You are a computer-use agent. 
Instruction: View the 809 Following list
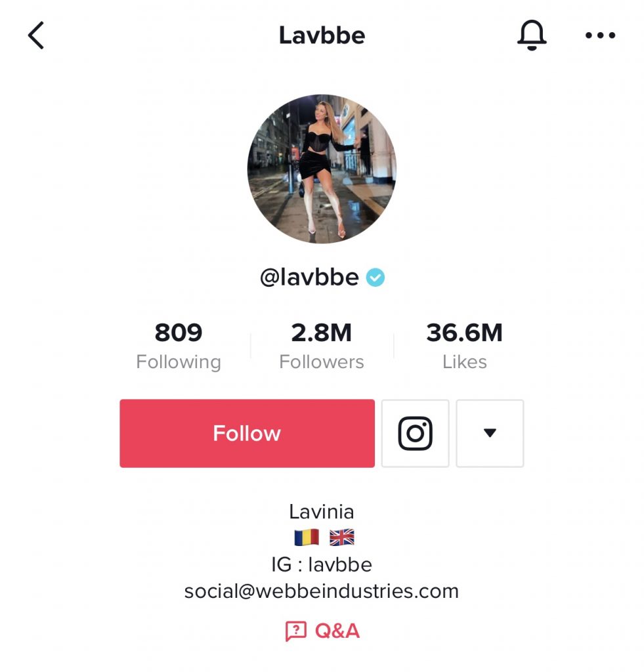(179, 346)
